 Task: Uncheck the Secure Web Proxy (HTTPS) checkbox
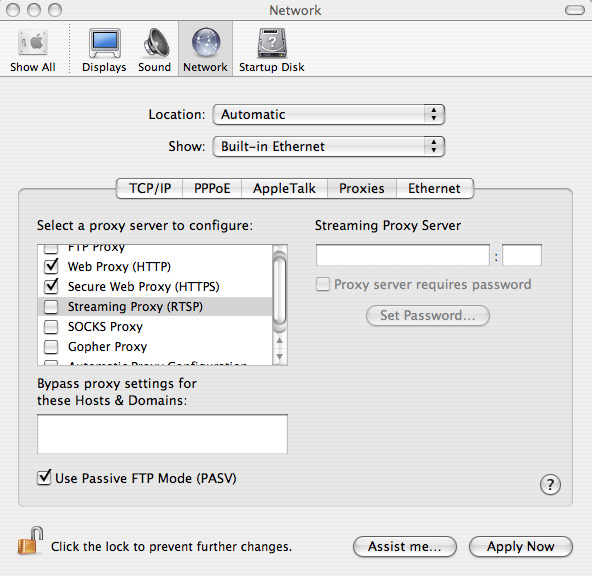point(51,286)
